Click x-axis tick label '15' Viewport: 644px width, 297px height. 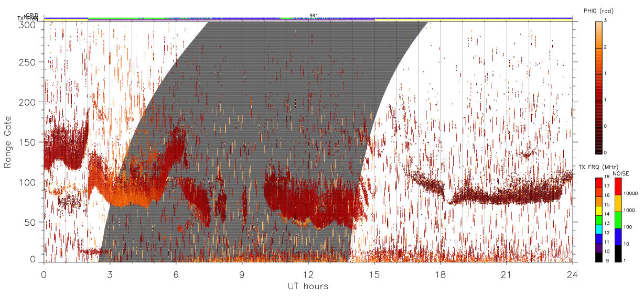pos(374,274)
